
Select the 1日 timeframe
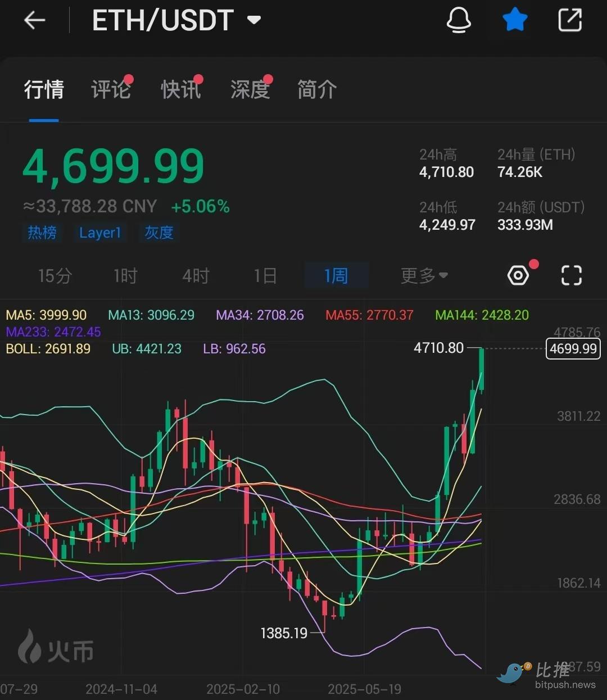[265, 275]
